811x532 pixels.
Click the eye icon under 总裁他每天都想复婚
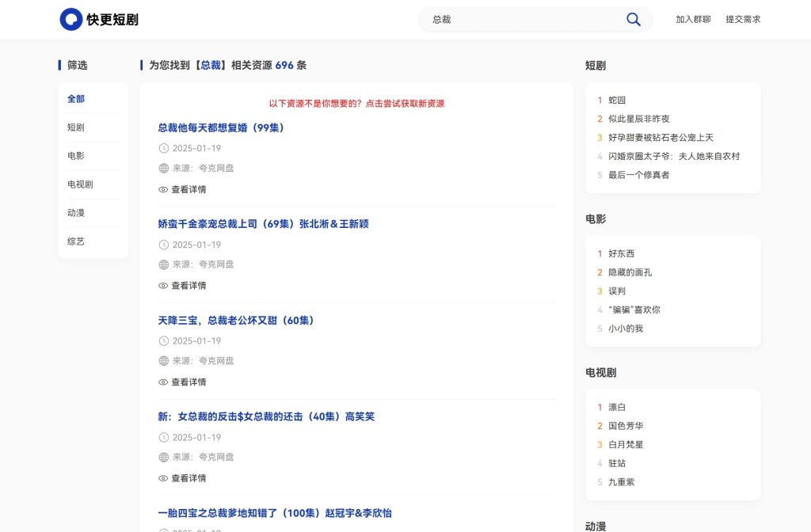pyautogui.click(x=163, y=190)
